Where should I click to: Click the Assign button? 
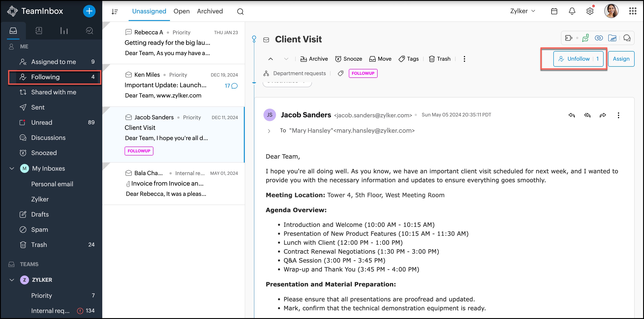(621, 59)
